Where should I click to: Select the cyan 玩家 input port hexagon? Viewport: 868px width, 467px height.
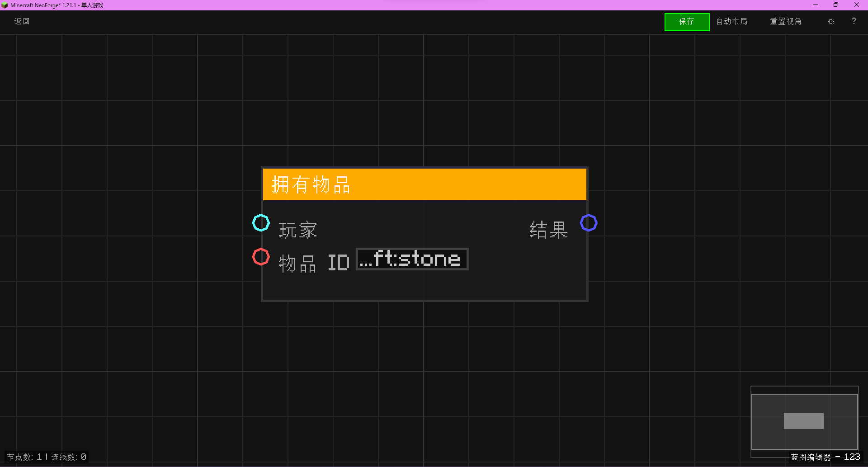(261, 223)
